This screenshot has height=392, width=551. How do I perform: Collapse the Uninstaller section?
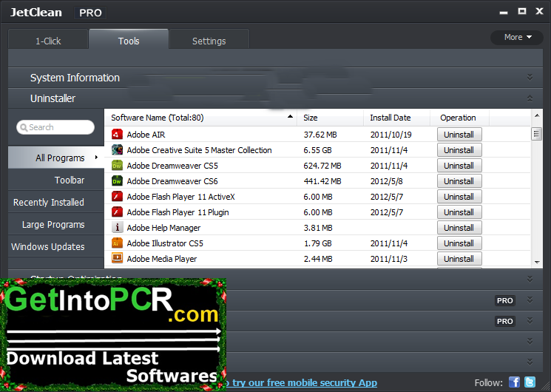[530, 98]
